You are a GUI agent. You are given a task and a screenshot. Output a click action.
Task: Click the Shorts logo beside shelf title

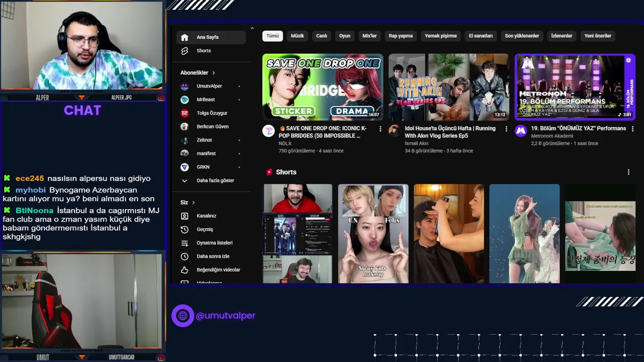(269, 172)
